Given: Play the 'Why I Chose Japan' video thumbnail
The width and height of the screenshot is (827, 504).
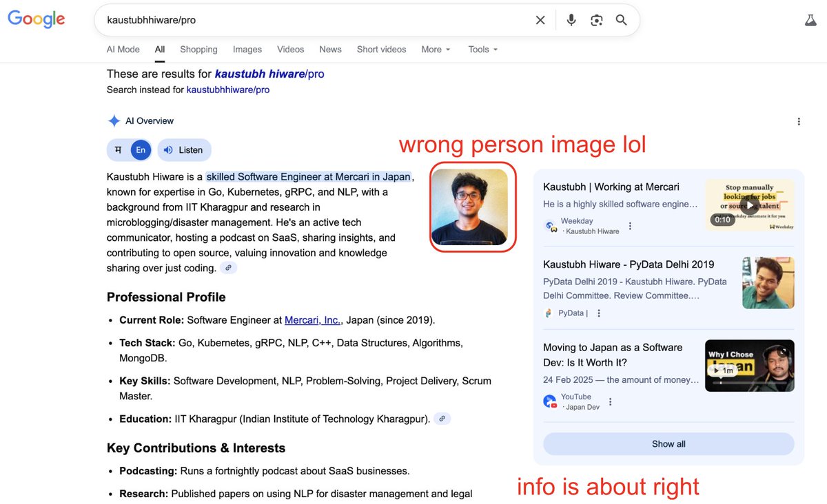Looking at the screenshot, I should click(x=749, y=366).
